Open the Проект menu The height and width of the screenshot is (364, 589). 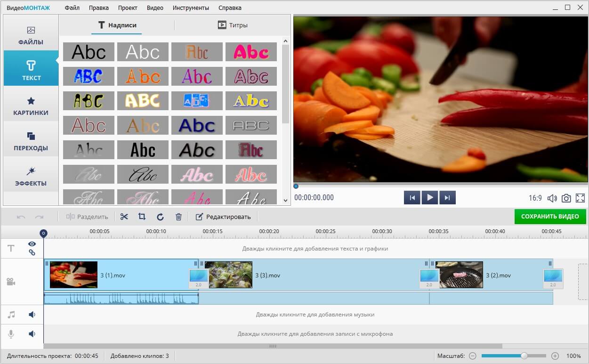(128, 8)
